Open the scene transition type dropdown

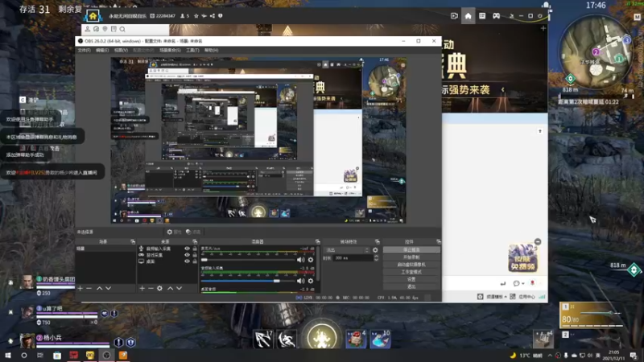(x=348, y=250)
